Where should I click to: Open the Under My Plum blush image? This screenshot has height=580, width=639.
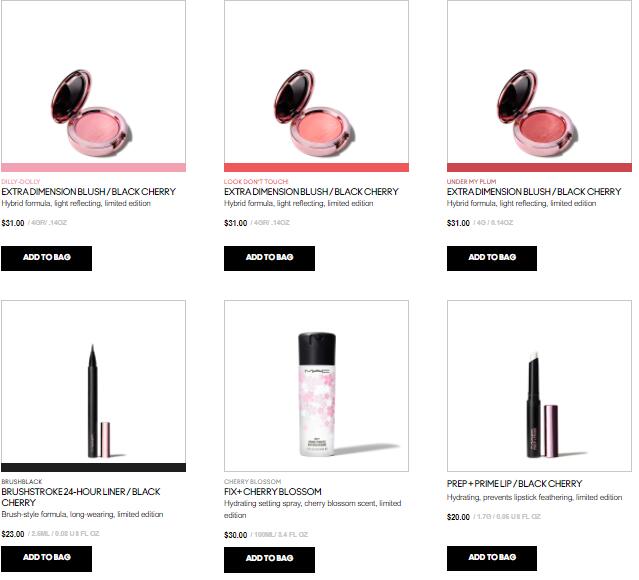(x=539, y=82)
